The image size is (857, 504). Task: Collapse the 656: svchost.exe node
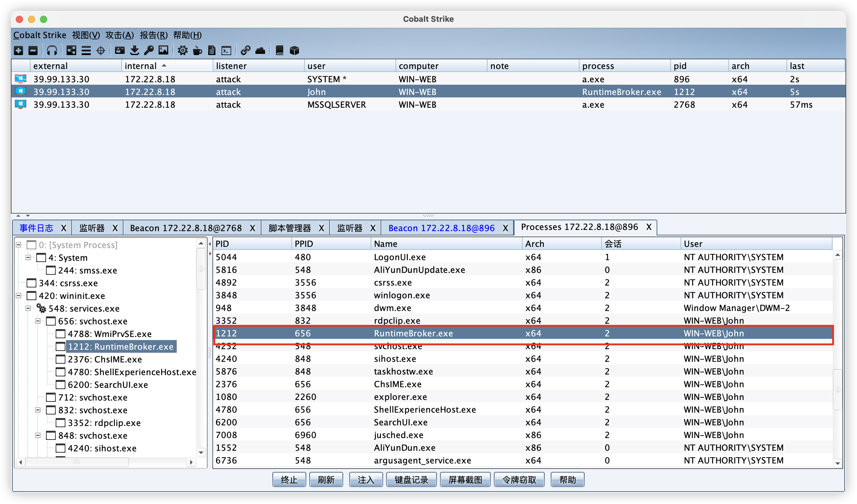point(38,321)
